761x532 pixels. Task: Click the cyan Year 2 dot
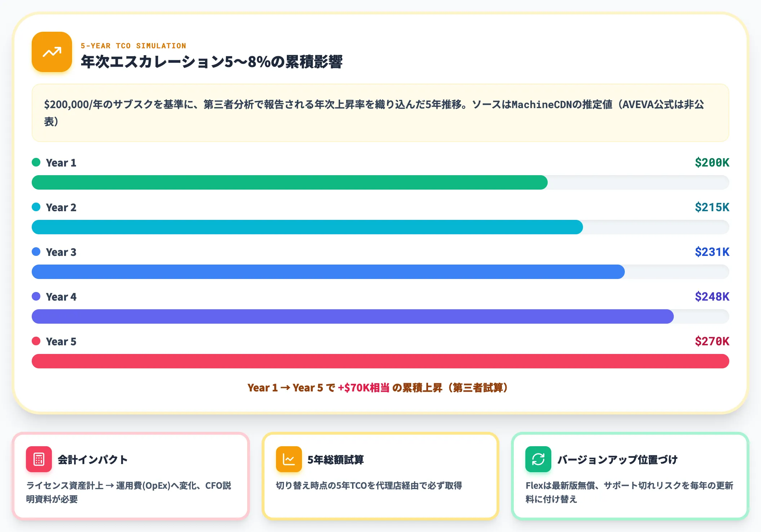tap(36, 207)
